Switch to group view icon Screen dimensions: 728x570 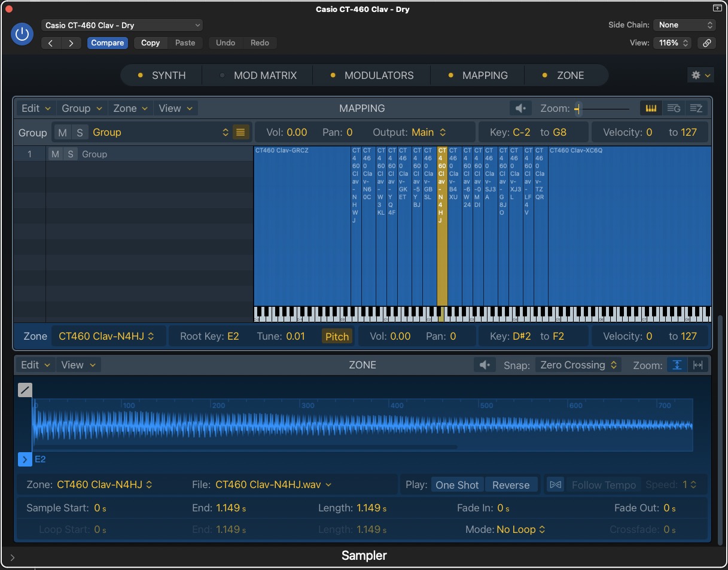point(674,108)
